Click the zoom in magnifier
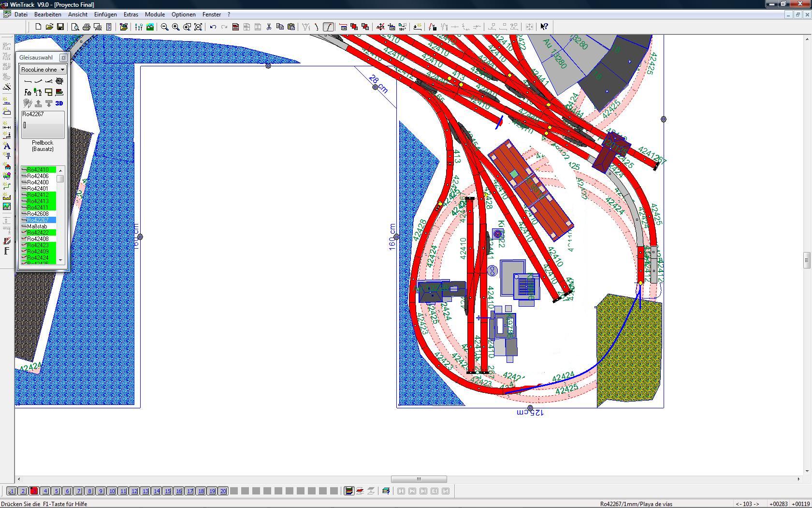This screenshot has width=812, height=508. (x=176, y=27)
